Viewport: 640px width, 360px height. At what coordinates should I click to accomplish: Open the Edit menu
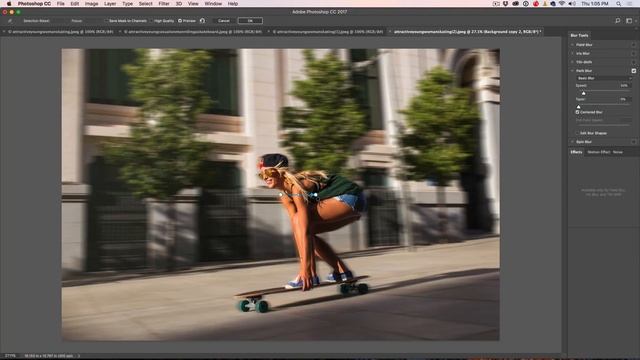75,3
